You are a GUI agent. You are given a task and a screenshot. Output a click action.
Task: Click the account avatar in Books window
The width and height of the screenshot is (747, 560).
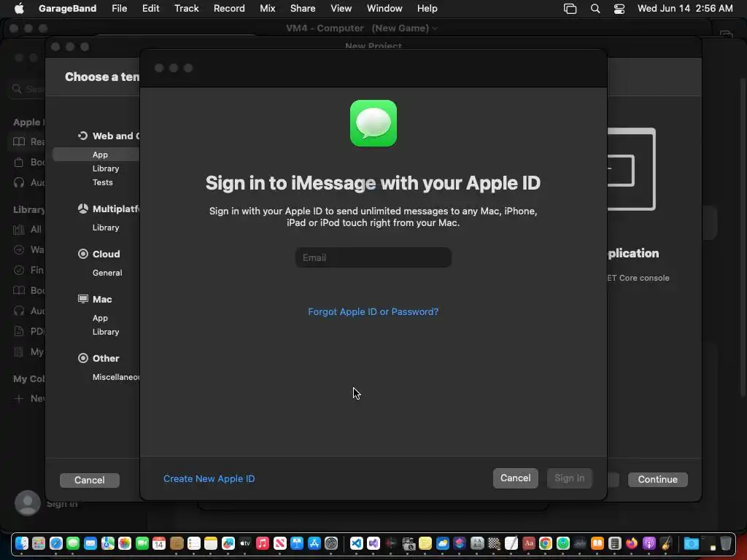tap(28, 503)
